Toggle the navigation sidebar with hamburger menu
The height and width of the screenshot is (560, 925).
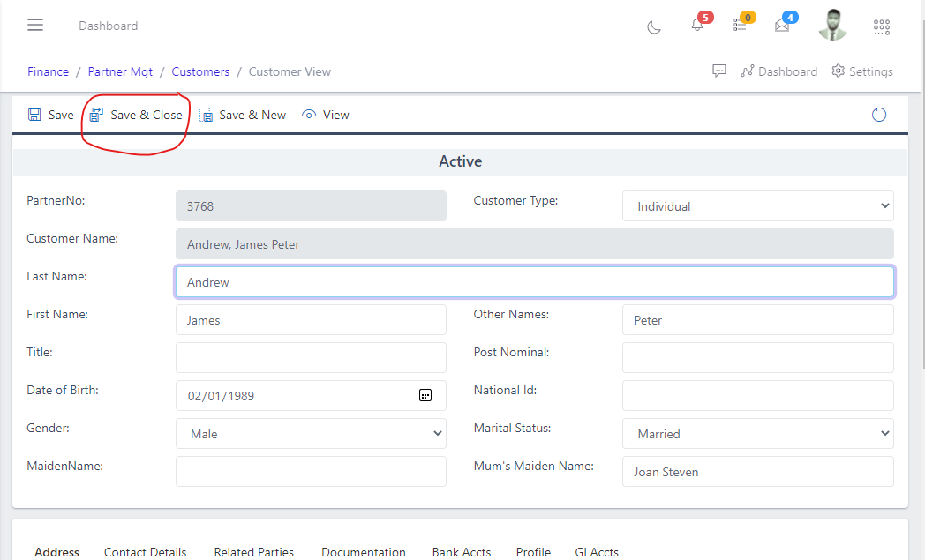[35, 25]
